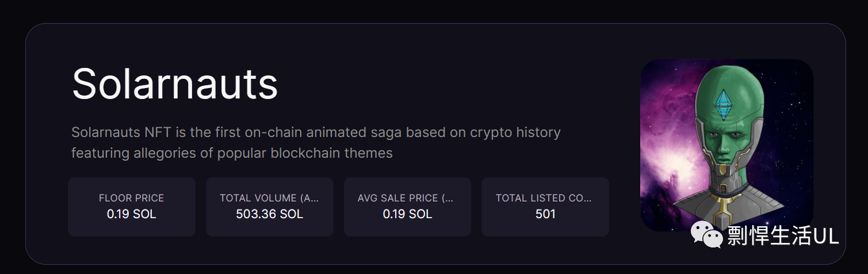Click the 剽悍生活UL watermark text
Viewport: 868px width, 274px height.
pyautogui.click(x=783, y=236)
